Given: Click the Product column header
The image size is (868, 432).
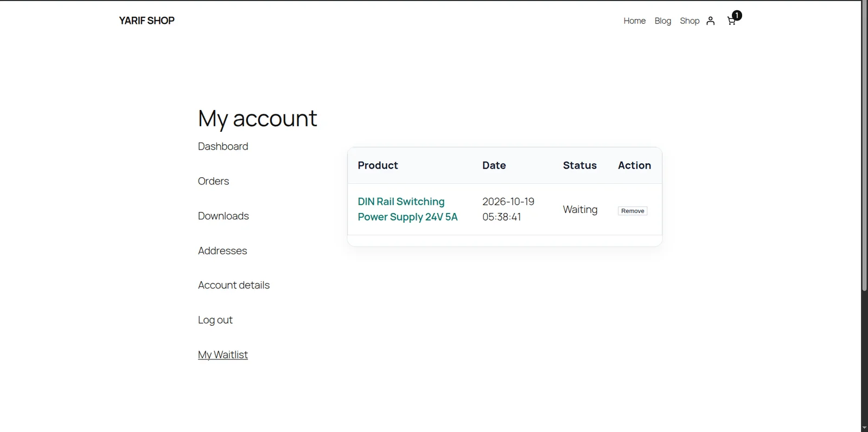Looking at the screenshot, I should pos(378,165).
